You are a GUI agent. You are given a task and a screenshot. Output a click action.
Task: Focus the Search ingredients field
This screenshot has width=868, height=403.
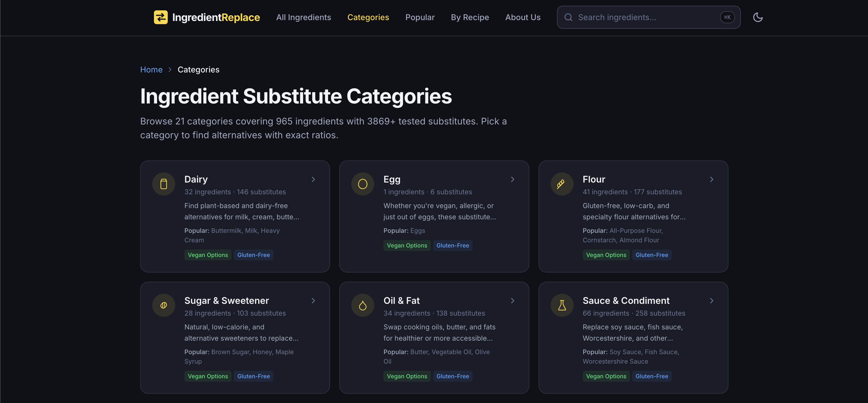[648, 17]
